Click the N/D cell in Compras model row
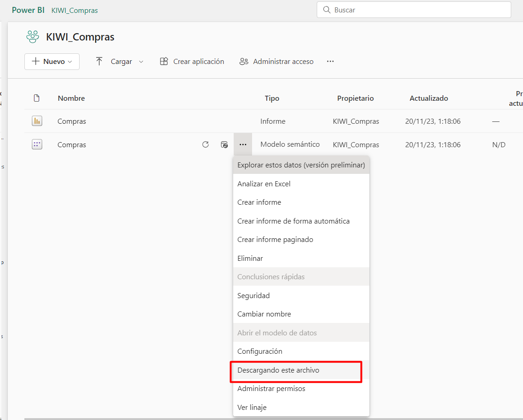523x420 pixels. point(499,144)
